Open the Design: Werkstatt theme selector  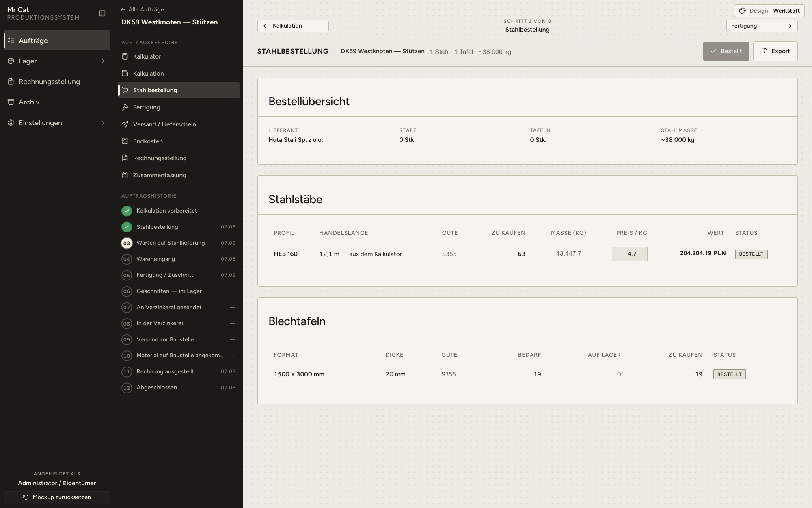click(769, 11)
